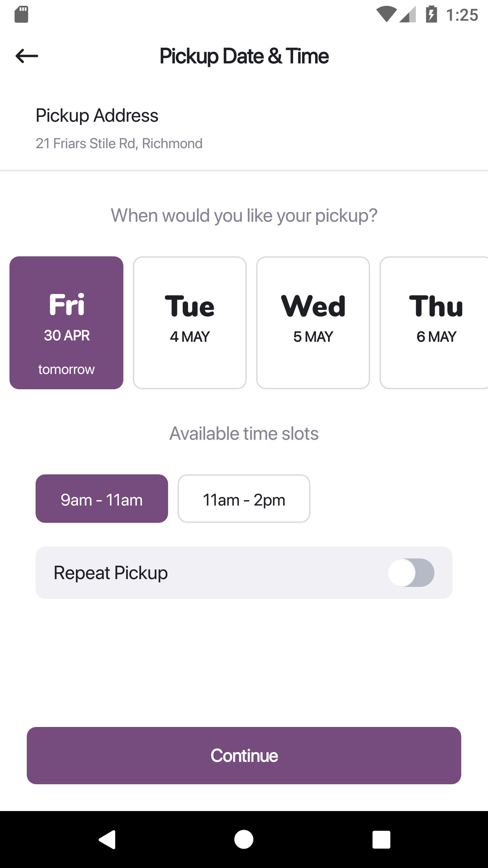Open address 21 Friars Stile Rd, Richmond

point(119,143)
